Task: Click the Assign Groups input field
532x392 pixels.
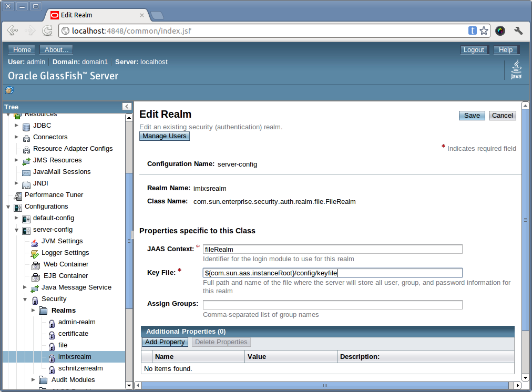Action: pyautogui.click(x=332, y=305)
